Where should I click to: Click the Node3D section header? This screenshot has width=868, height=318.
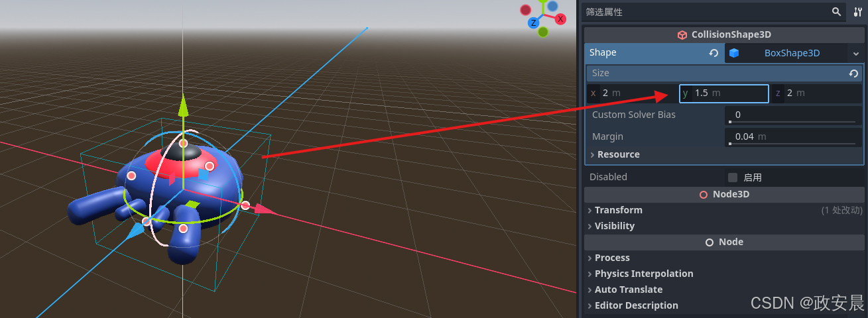723,195
